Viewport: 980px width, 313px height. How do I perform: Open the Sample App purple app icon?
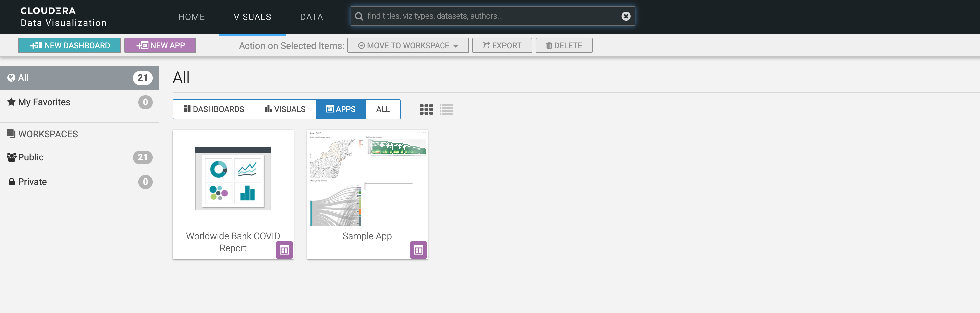419,250
